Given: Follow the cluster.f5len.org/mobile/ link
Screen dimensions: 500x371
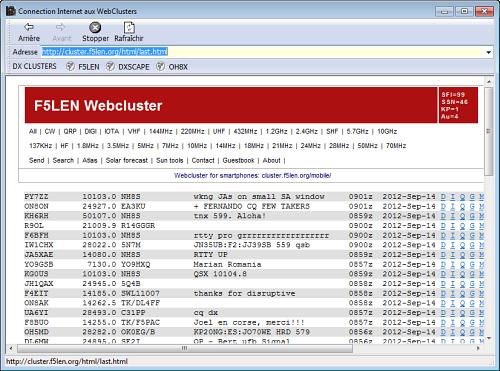Looking at the screenshot, I should point(296,176).
